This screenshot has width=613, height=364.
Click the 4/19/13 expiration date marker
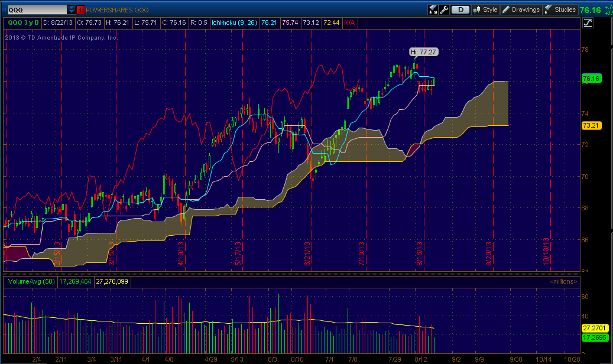point(181,253)
